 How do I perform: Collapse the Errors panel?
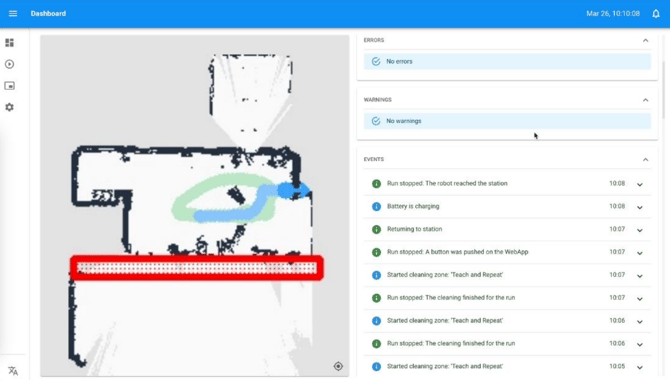coord(645,40)
